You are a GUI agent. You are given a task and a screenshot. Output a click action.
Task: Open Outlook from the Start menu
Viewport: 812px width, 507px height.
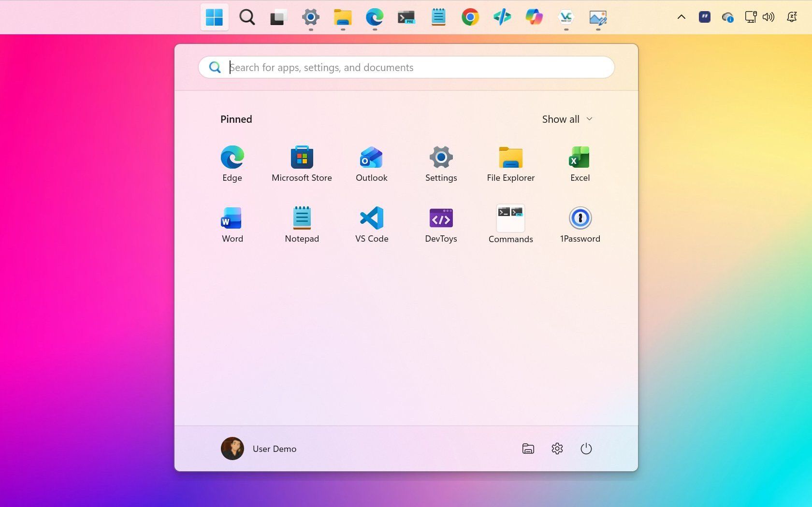(x=372, y=164)
